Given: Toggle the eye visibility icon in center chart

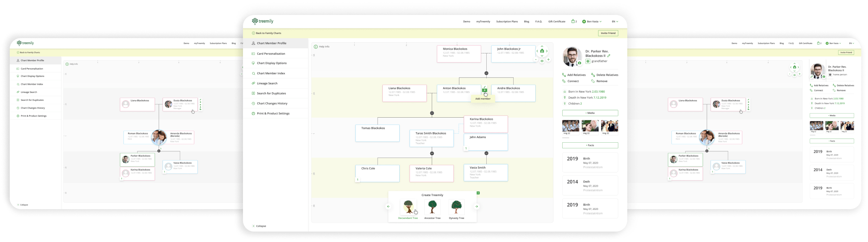Looking at the screenshot, I should click(542, 61).
